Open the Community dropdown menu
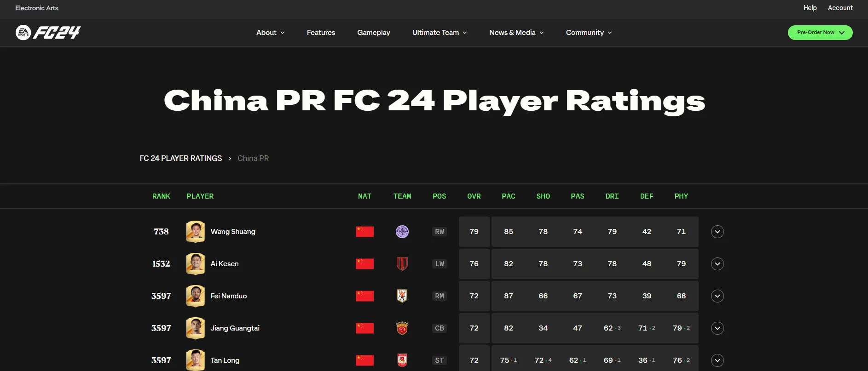Viewport: 868px width, 371px height. [589, 33]
